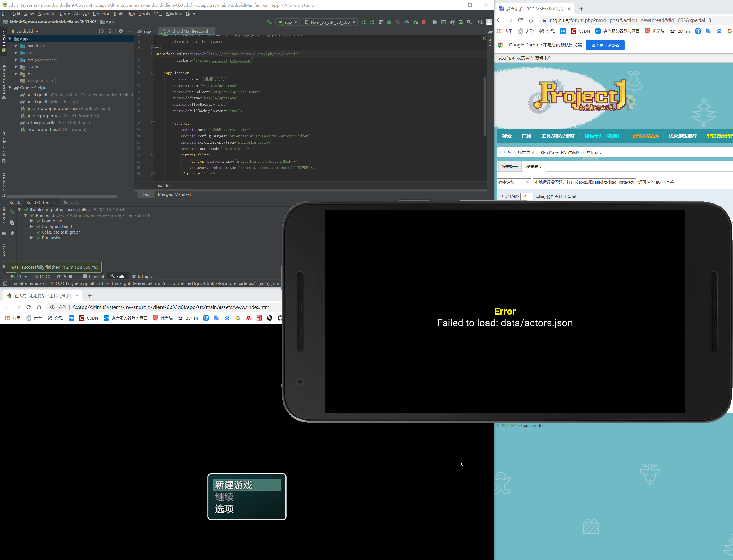Open new tab in the forum Chrome window
The image size is (733, 560).
click(581, 9)
